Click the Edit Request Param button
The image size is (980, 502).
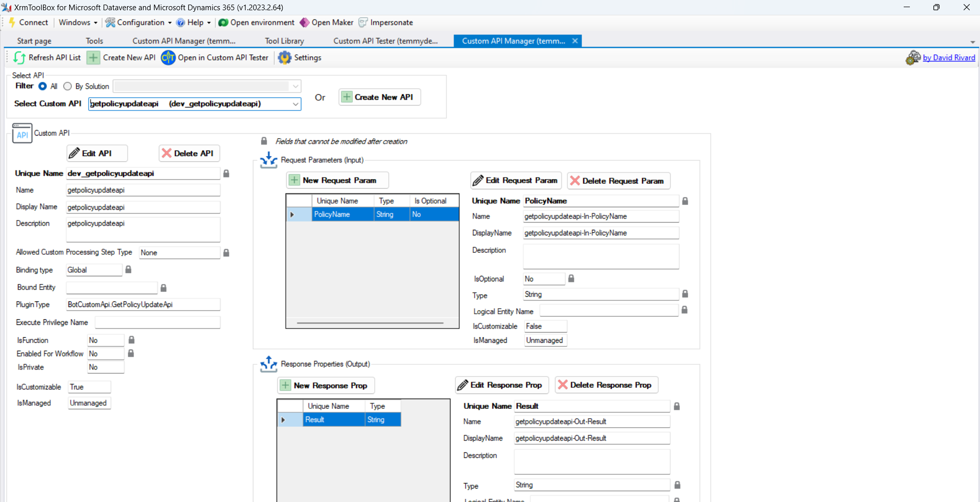(516, 181)
